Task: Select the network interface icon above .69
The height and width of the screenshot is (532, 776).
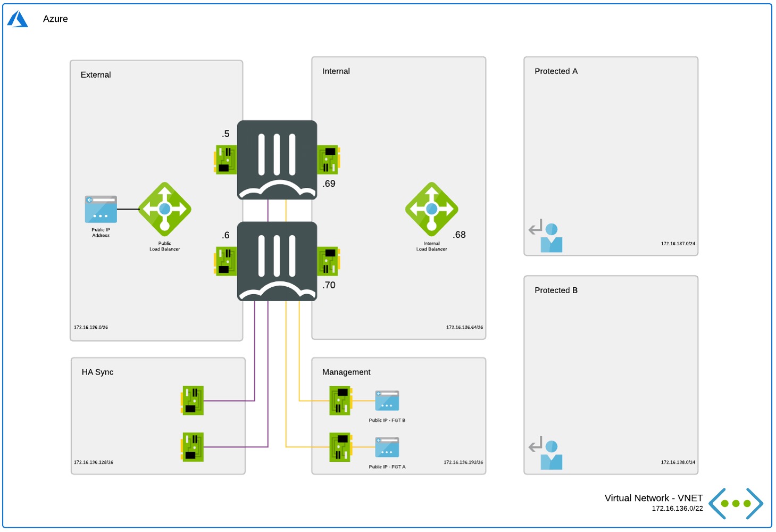Action: [x=329, y=160]
